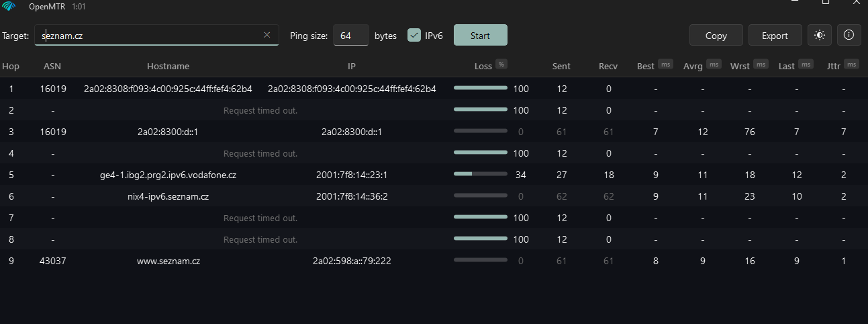Click the Loss column header
The height and width of the screenshot is (324, 868).
[x=483, y=66]
